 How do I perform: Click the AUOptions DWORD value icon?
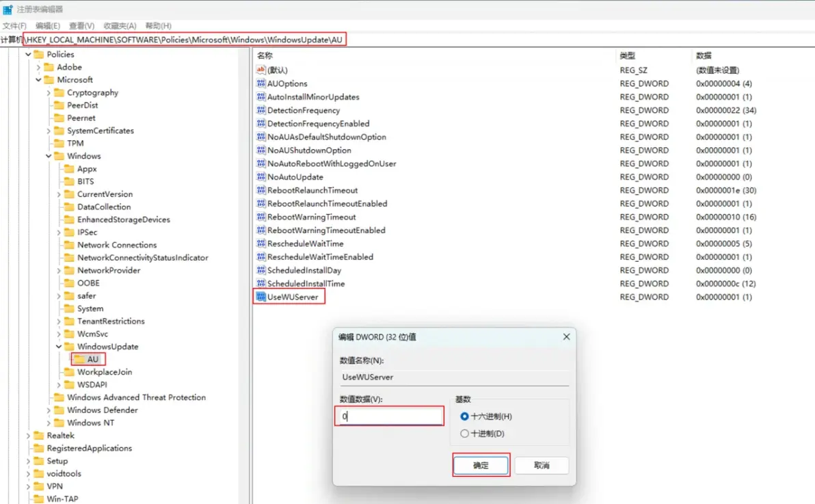pos(261,83)
